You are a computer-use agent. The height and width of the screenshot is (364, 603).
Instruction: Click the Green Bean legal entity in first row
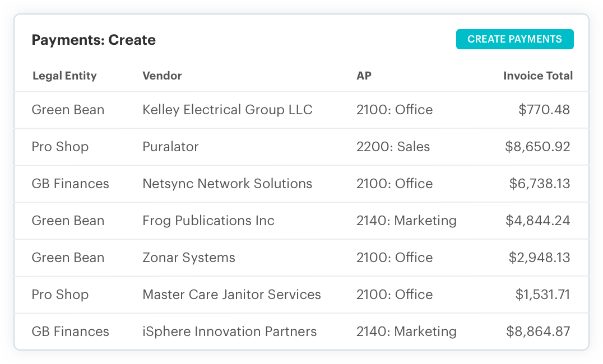(68, 110)
